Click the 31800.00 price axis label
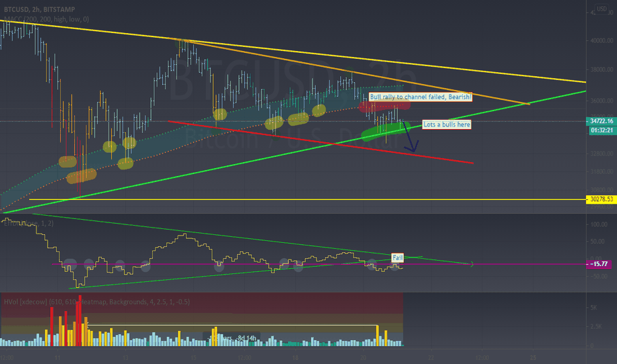 coord(601,171)
